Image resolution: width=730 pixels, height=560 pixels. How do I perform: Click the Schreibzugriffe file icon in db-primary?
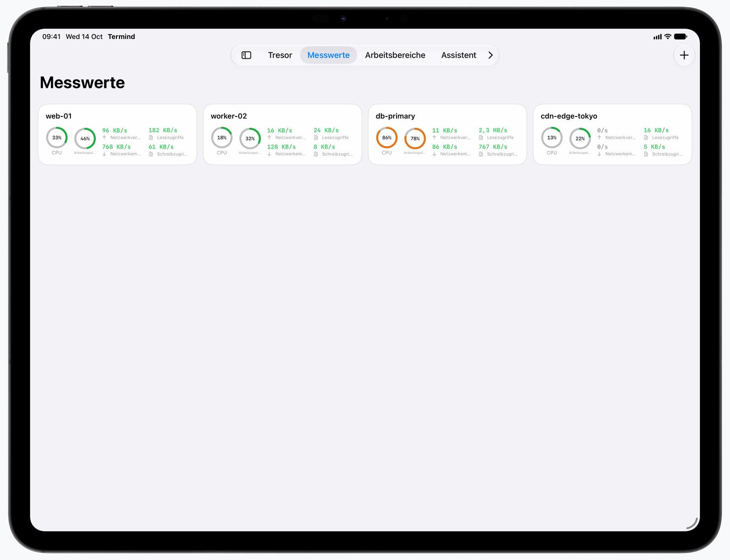[481, 154]
